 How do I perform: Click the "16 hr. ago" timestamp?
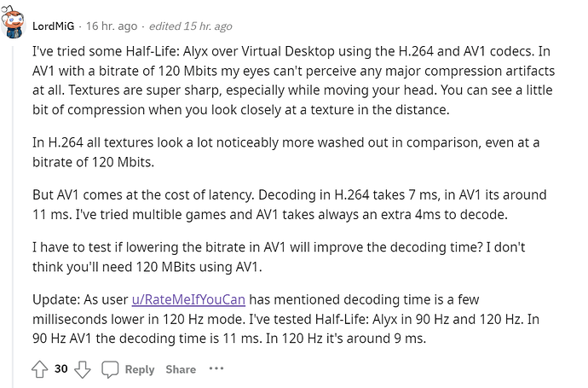coord(109,26)
